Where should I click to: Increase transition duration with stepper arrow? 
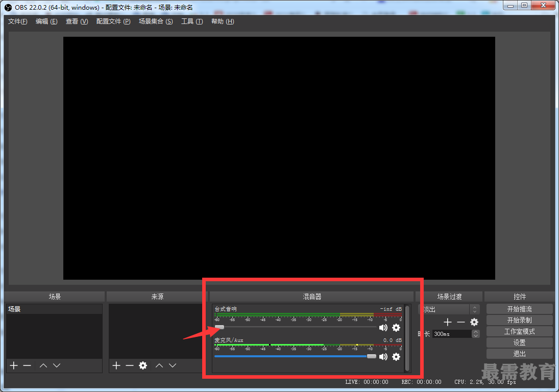click(476, 332)
